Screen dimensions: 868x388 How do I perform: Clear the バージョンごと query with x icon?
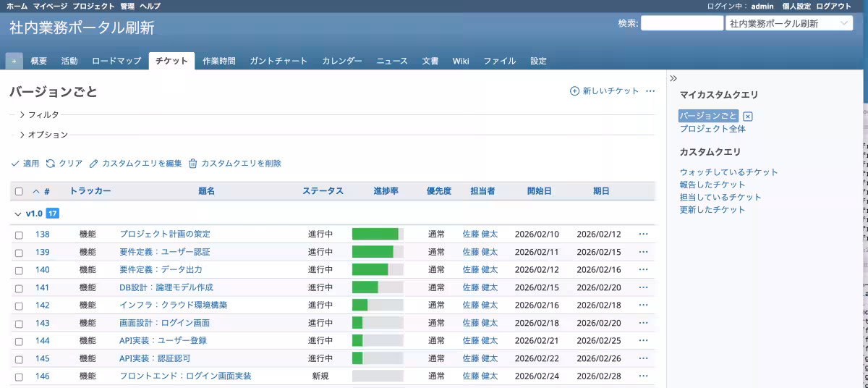[x=748, y=117]
